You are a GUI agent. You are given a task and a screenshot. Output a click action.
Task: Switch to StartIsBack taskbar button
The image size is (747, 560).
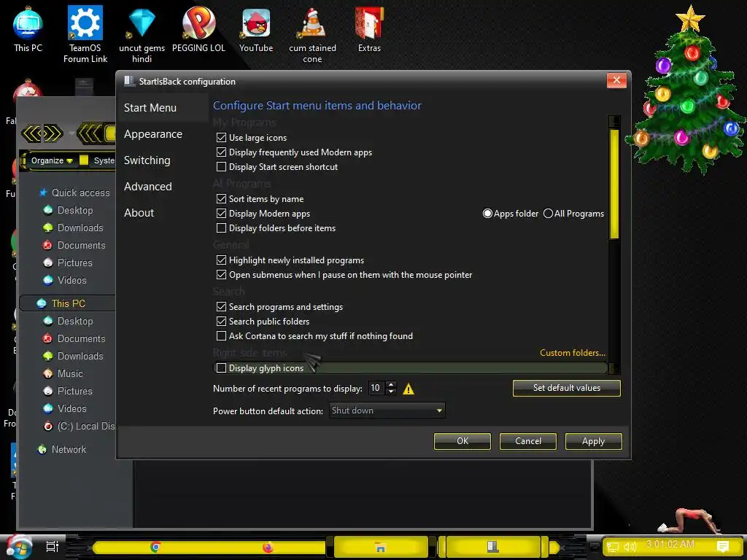tap(494, 547)
